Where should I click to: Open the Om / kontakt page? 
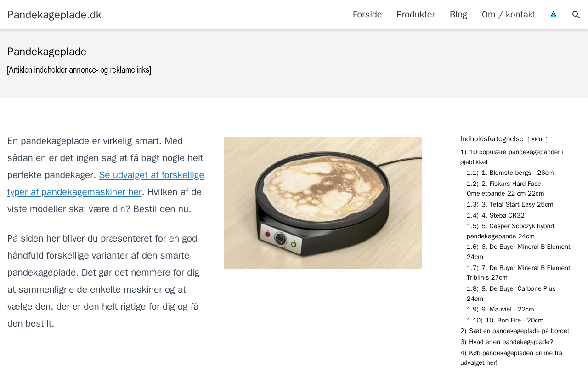click(509, 15)
